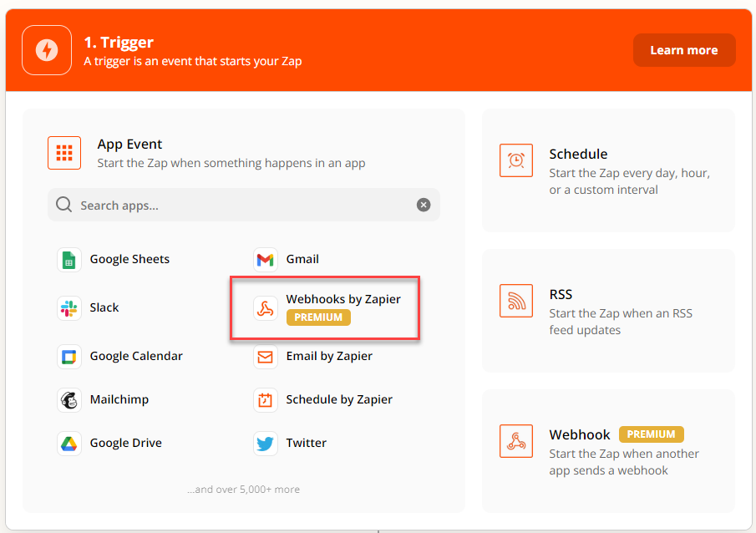Image resolution: width=756 pixels, height=533 pixels.
Task: Choose the Gmail label
Action: tap(302, 259)
